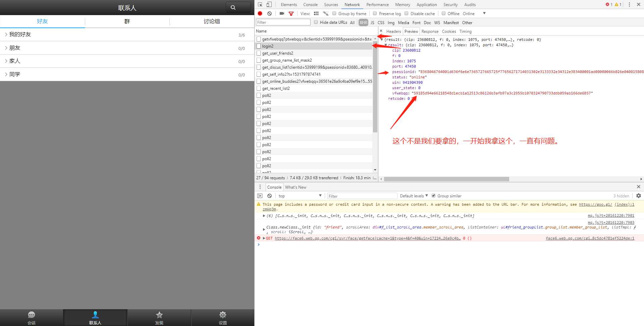Open DevTools more options menu icon
Screen dimensions: 644x326
629,4
